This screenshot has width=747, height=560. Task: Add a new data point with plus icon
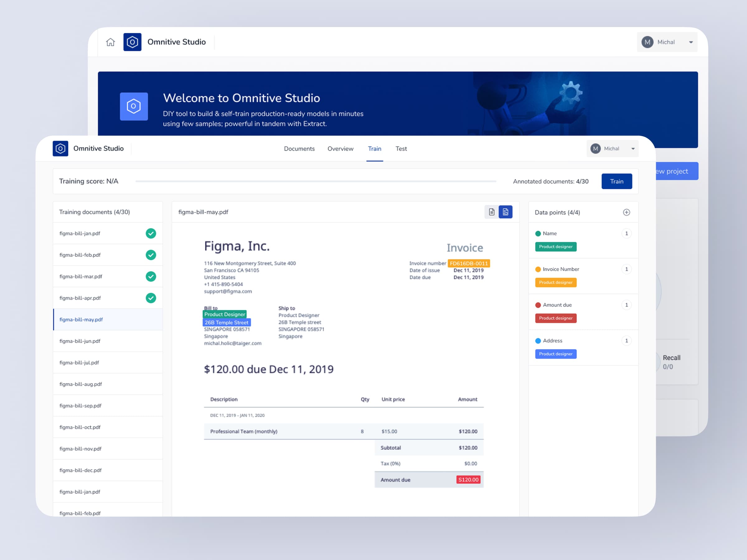click(x=627, y=212)
